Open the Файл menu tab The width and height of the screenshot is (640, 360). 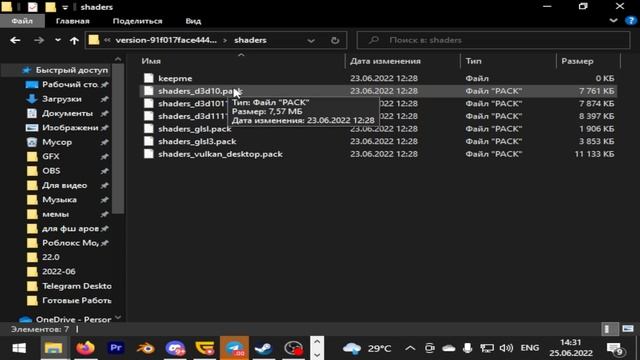22,21
